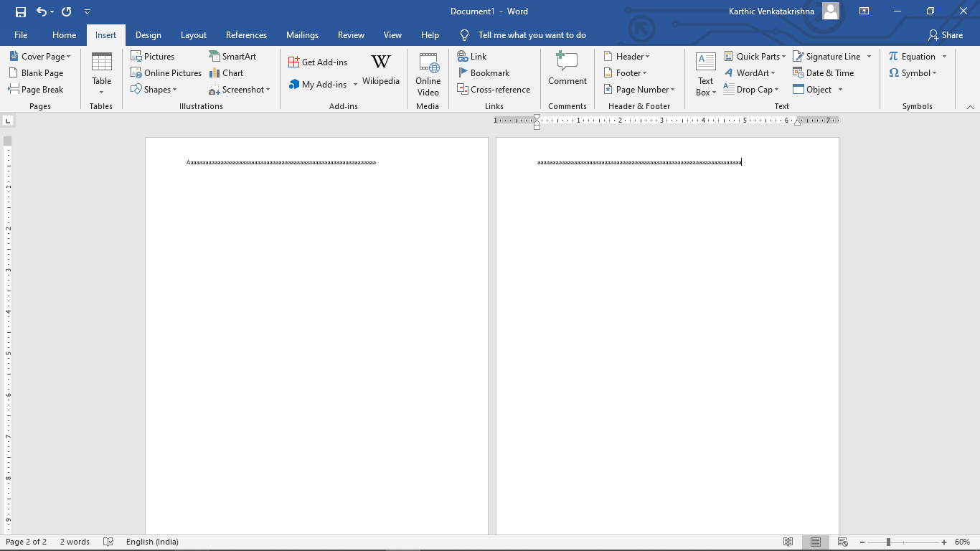
Task: Click the English (India) language indicator
Action: 152,542
